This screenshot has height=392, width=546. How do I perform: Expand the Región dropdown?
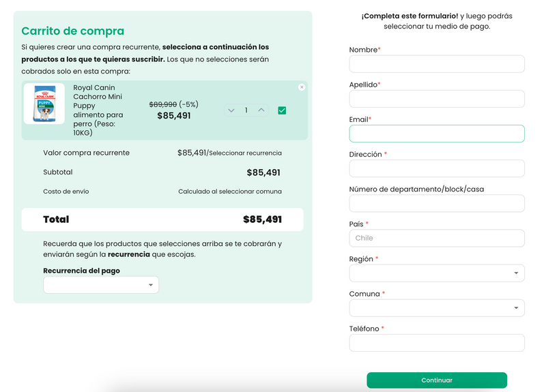tap(437, 273)
